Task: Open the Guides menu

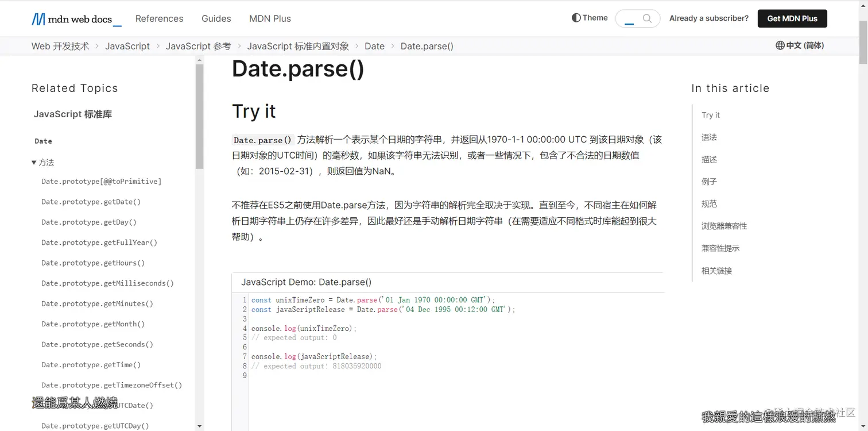Action: pyautogui.click(x=216, y=18)
